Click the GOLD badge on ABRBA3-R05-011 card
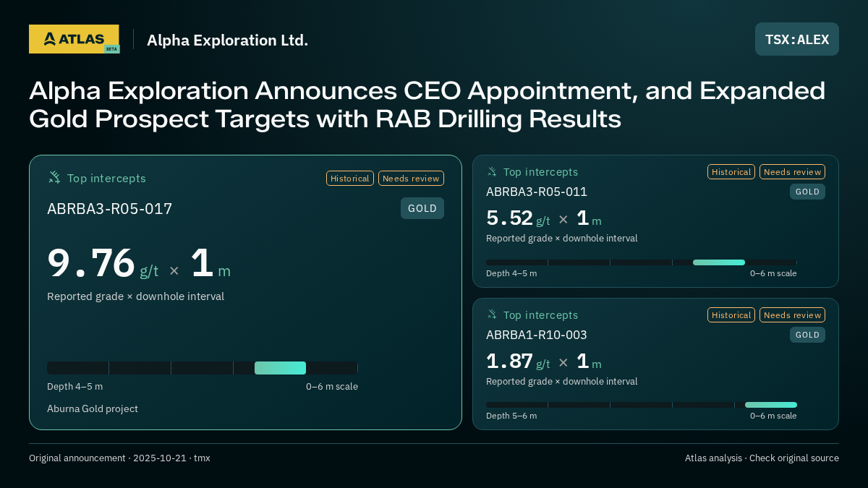The image size is (868, 488). 807,192
